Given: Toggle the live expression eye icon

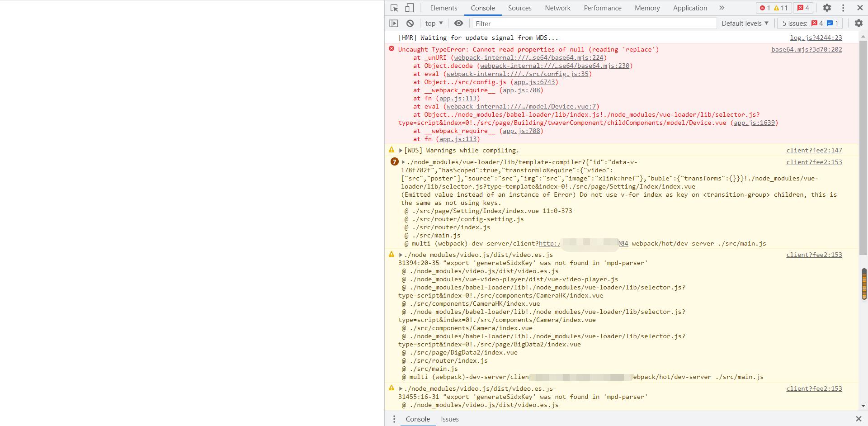Looking at the screenshot, I should (x=458, y=24).
